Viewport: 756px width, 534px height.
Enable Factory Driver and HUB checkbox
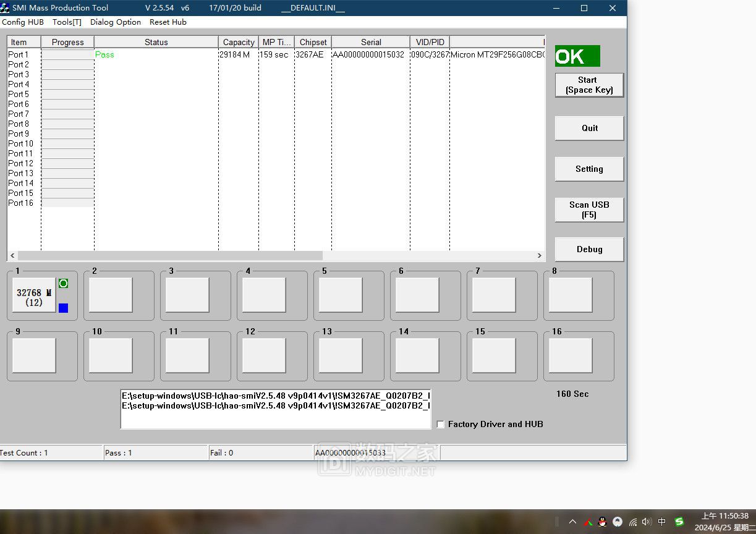pyautogui.click(x=441, y=424)
